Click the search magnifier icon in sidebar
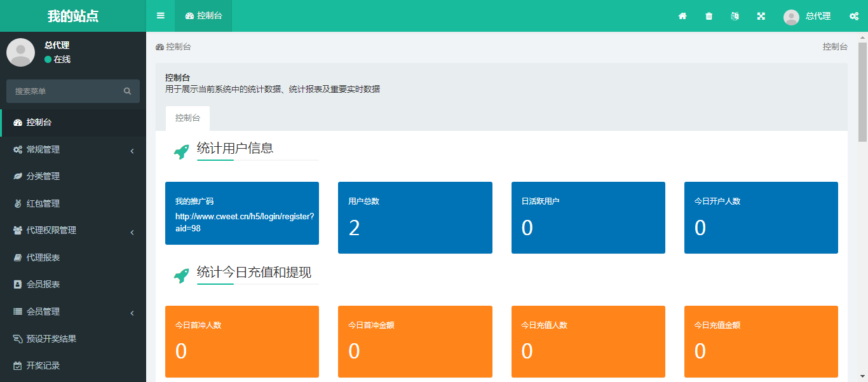Image resolution: width=868 pixels, height=382 pixels. tap(128, 92)
